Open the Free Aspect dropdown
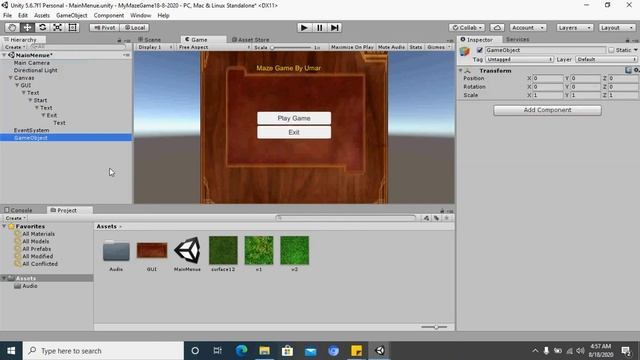This screenshot has height=360, width=640. point(214,47)
